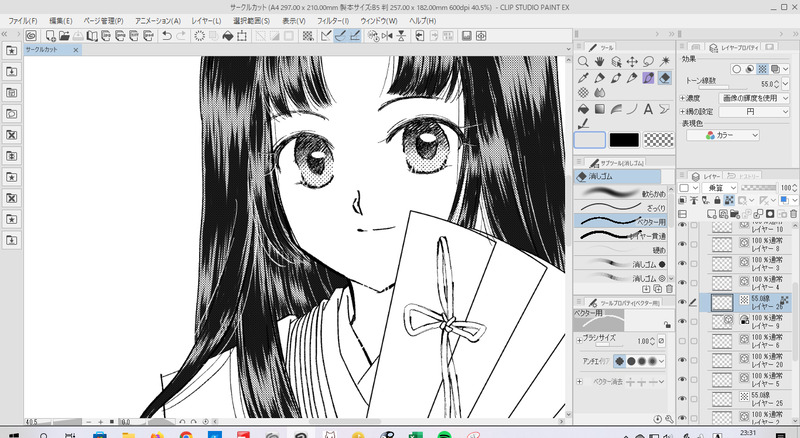Select the Operation object tool

point(616,62)
